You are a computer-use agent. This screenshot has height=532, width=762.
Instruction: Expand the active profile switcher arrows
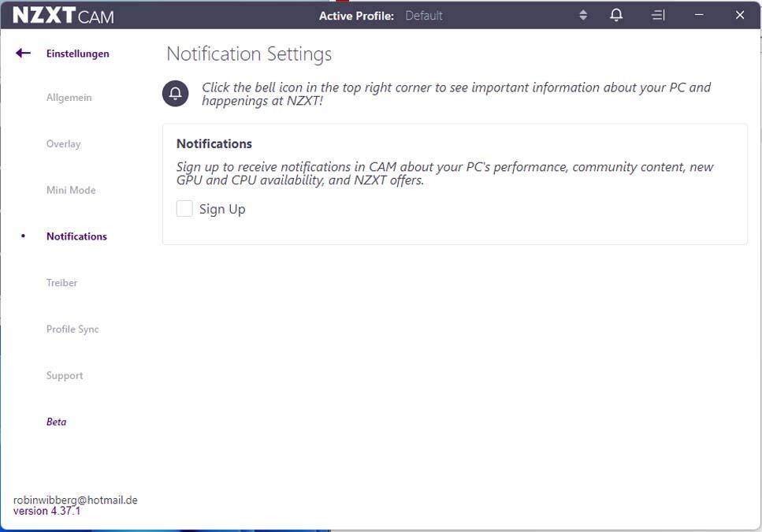point(583,15)
